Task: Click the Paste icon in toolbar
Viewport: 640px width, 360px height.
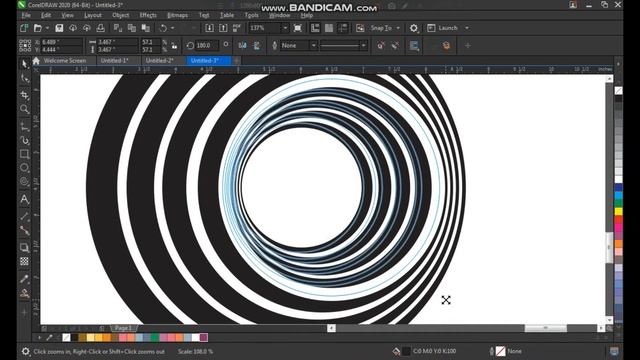Action: (146, 28)
